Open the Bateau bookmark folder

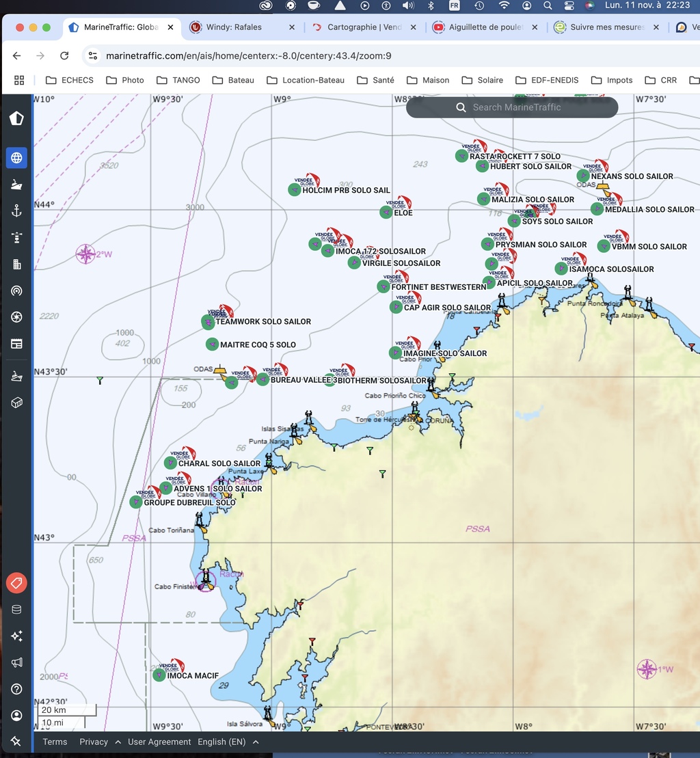tap(233, 80)
